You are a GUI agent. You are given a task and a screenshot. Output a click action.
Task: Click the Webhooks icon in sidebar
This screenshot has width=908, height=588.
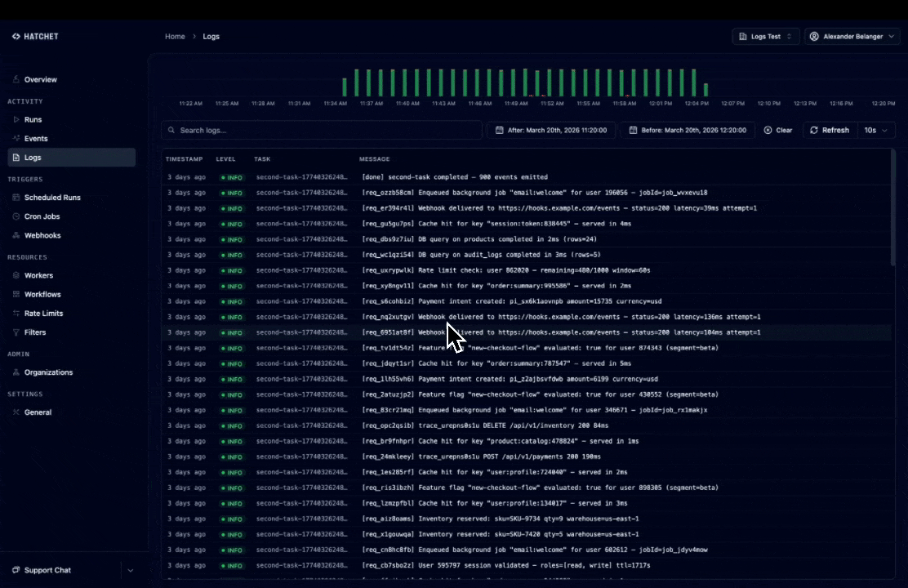[x=16, y=236]
